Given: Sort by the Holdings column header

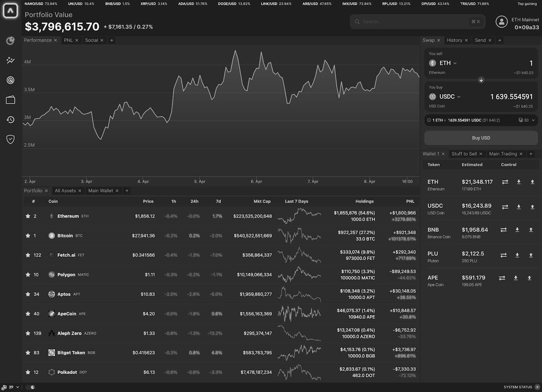Looking at the screenshot, I should 364,201.
